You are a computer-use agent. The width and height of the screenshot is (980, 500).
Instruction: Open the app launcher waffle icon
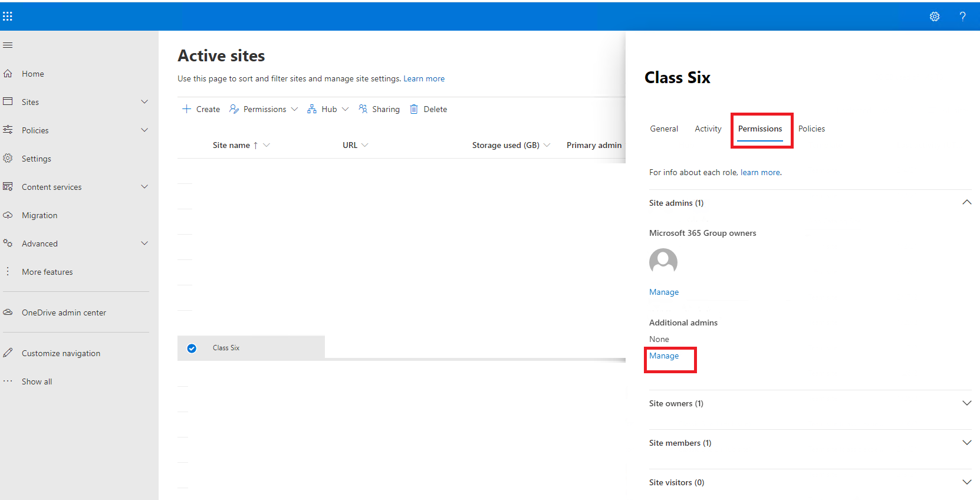click(8, 17)
